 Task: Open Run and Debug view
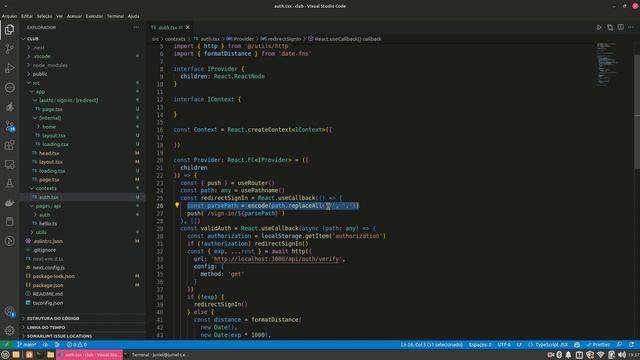[x=9, y=68]
